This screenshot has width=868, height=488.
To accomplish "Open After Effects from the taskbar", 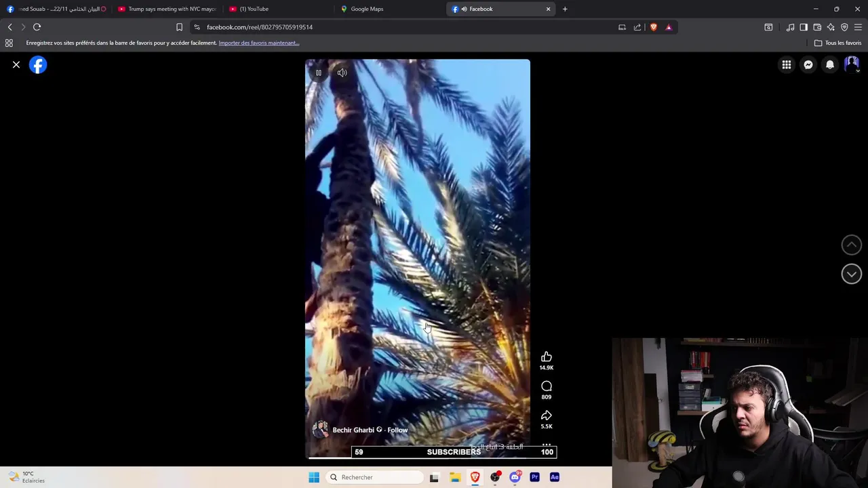I will click(x=554, y=477).
